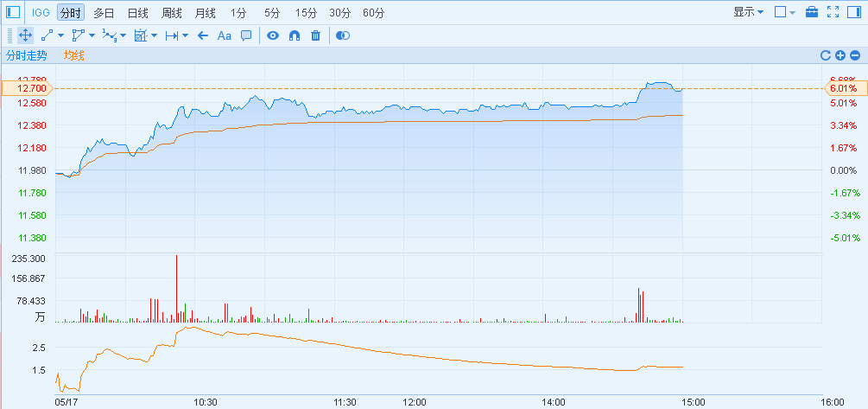Switch to the 多日 multi-day tab
868x409 pixels.
click(x=104, y=12)
